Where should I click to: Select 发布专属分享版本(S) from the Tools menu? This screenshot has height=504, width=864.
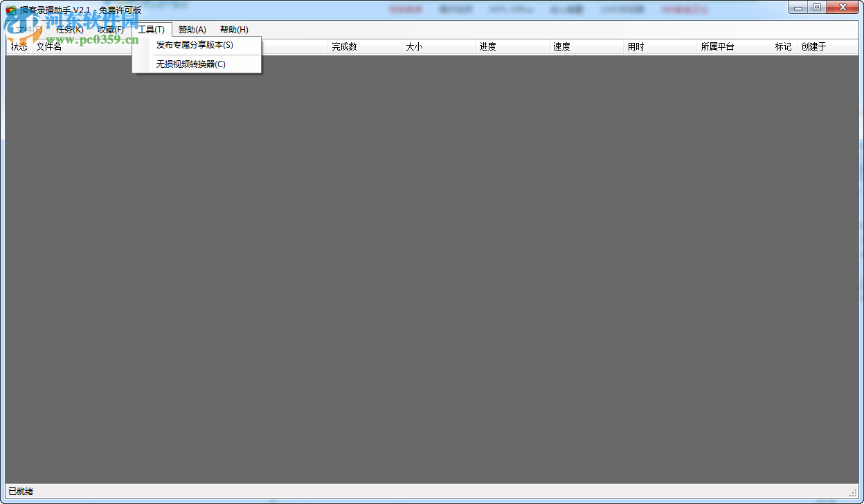point(194,45)
